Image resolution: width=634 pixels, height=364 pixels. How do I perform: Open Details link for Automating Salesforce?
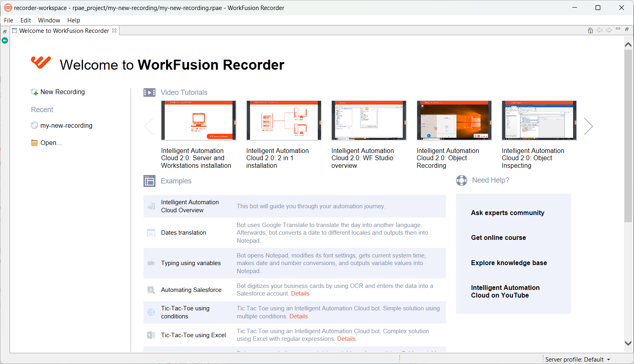(x=300, y=294)
